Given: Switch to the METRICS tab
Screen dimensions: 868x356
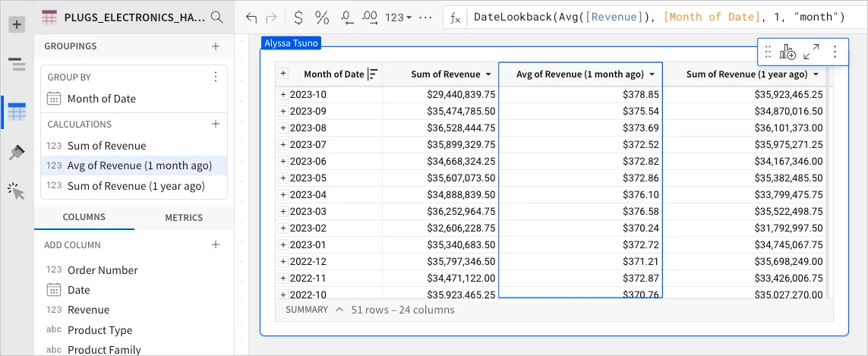Looking at the screenshot, I should pos(184,218).
